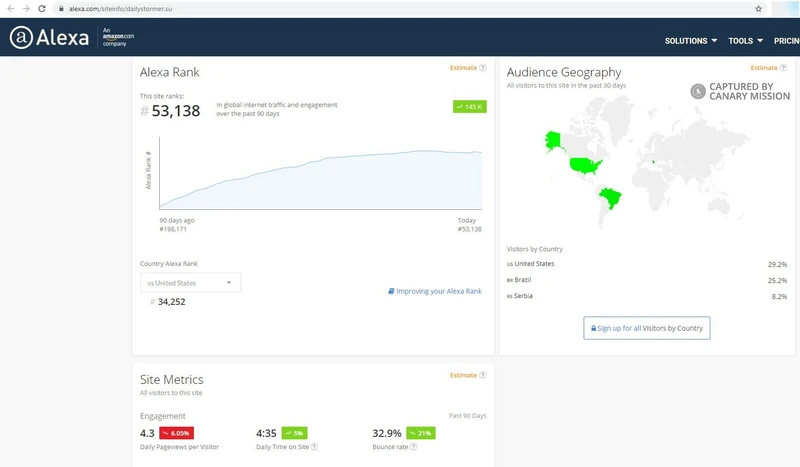Click the Estimate help icon in Site Metrics
Screen dimensions: 800x467
pyautogui.click(x=483, y=375)
